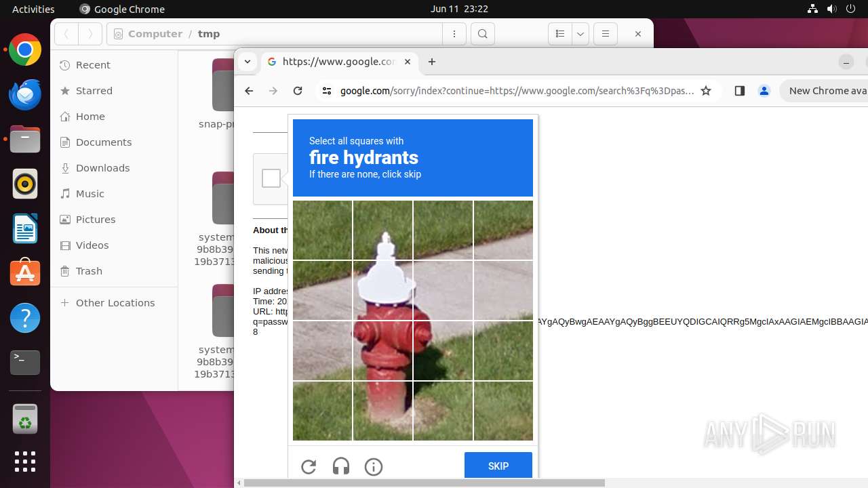Open power menu icon in top bar
868x488 pixels.
851,9
